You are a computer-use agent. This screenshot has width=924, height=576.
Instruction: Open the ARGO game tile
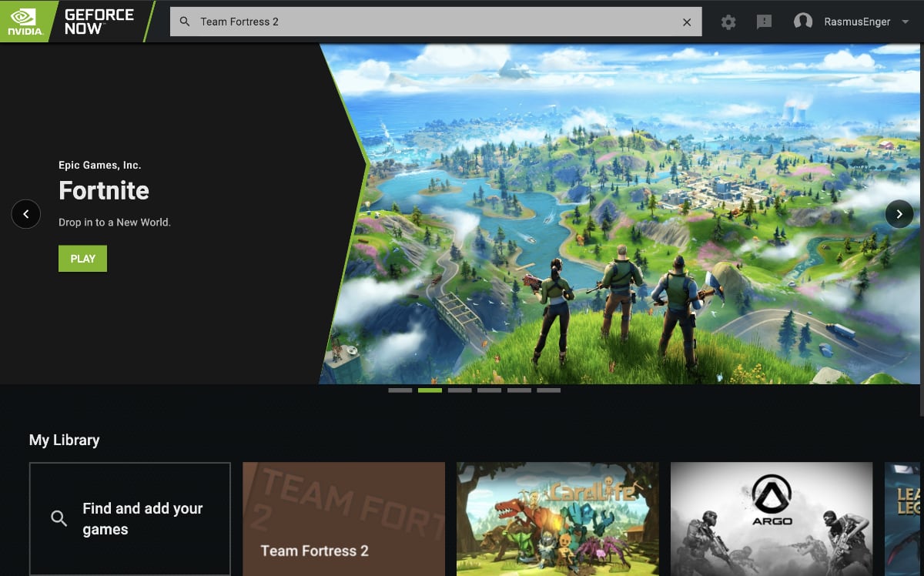772,519
